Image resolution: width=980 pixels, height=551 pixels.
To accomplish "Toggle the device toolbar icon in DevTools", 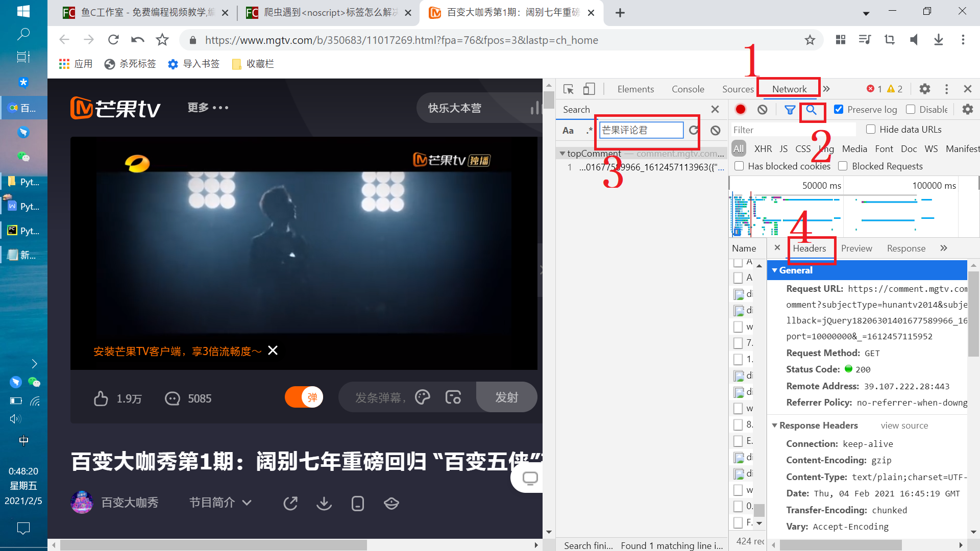I will click(x=589, y=89).
